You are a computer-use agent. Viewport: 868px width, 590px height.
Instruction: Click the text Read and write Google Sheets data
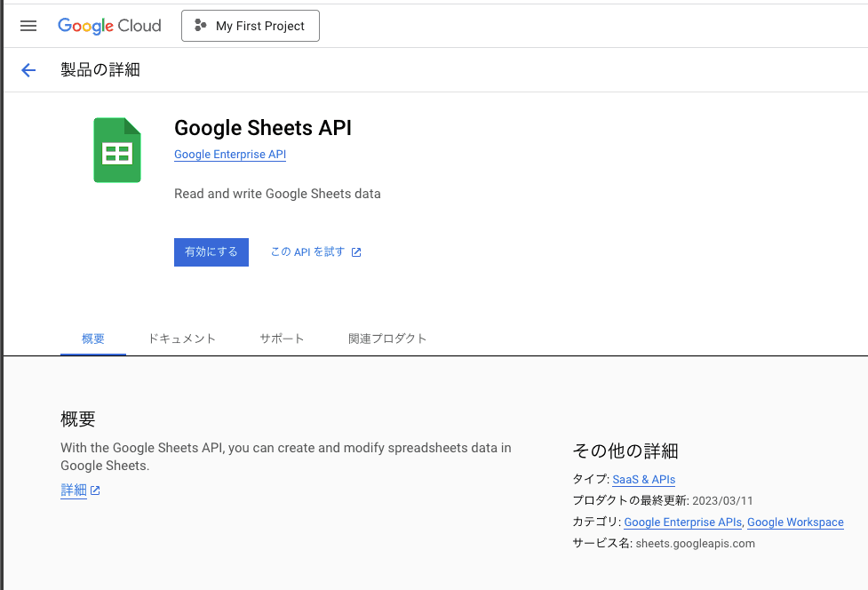(277, 194)
